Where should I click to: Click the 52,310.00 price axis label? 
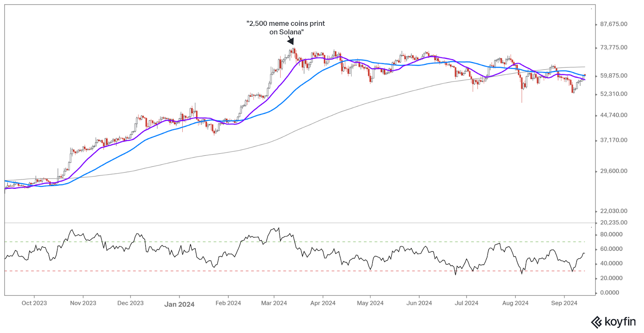tap(613, 94)
